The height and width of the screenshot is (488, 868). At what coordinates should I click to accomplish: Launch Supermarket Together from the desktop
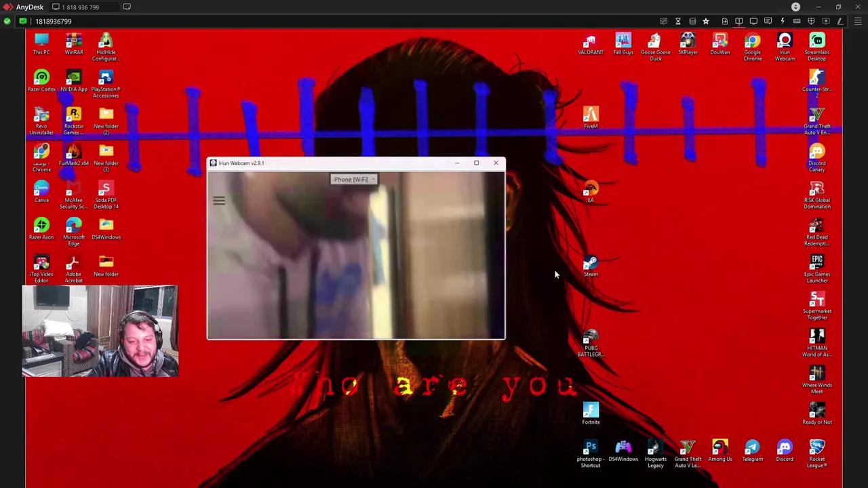pos(817,306)
